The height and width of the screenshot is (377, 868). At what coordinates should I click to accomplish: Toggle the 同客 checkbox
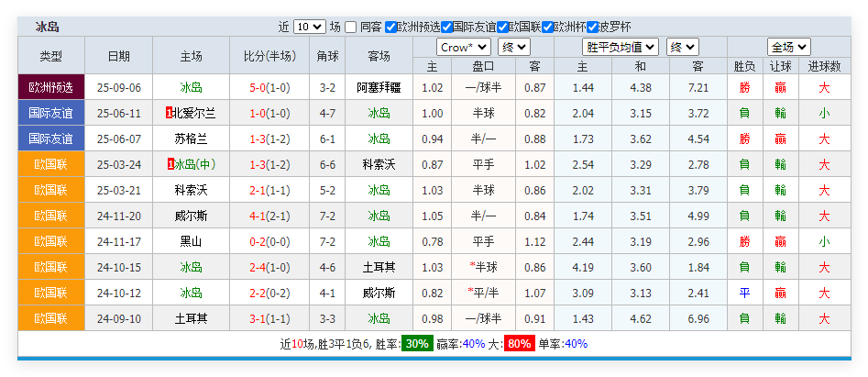click(x=351, y=27)
